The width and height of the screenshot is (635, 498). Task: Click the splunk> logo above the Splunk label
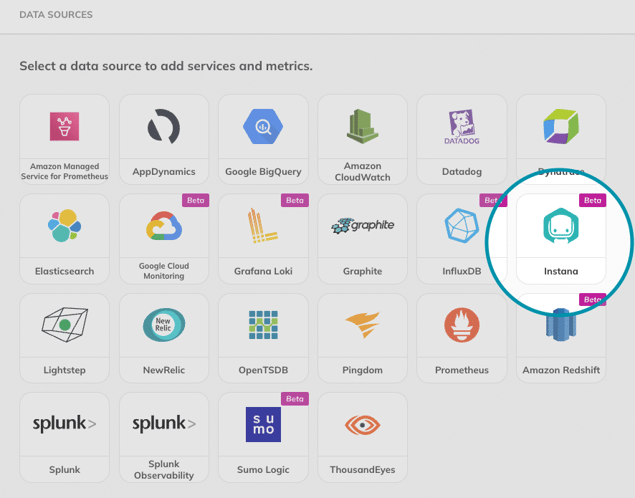coord(64,424)
